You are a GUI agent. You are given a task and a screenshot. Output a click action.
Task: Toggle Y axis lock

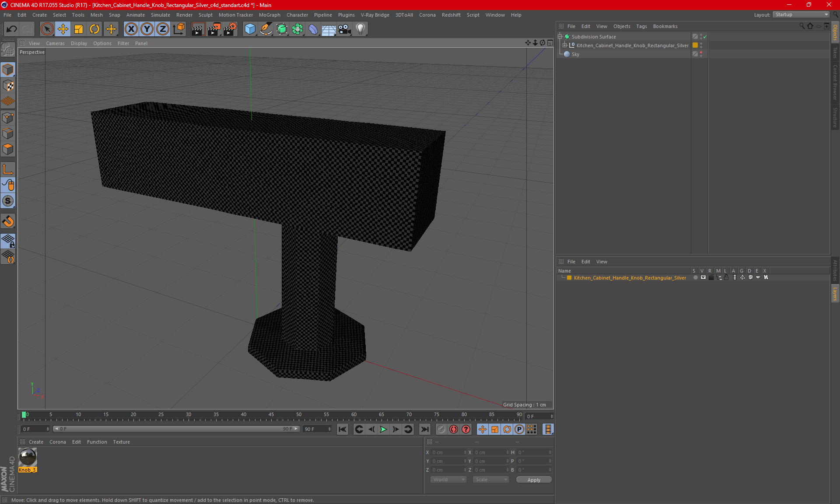147,29
